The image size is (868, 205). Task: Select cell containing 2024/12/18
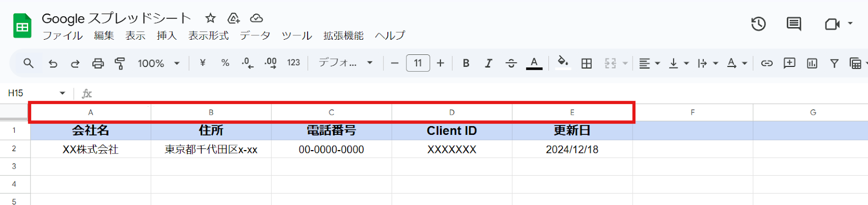click(x=572, y=149)
